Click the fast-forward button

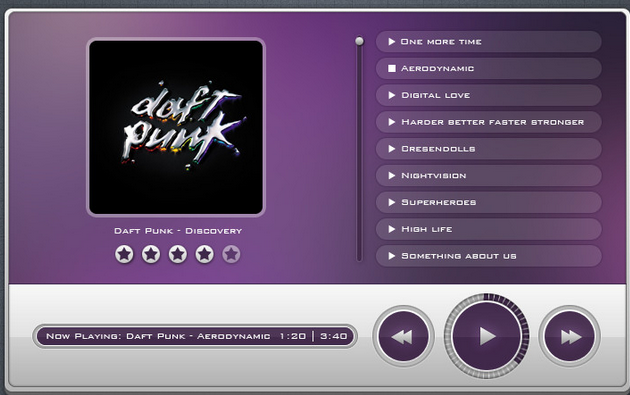[569, 336]
